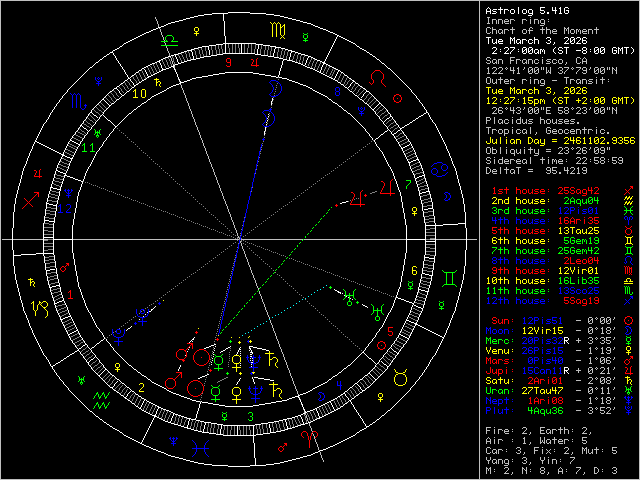Click the red Aries sign symbol
The width and height of the screenshot is (640, 480).
point(310,435)
